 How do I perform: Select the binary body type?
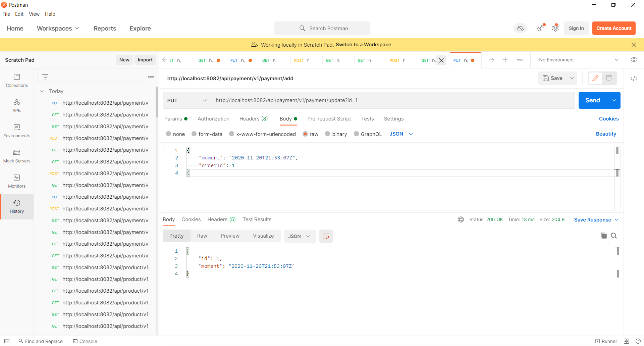tap(328, 134)
